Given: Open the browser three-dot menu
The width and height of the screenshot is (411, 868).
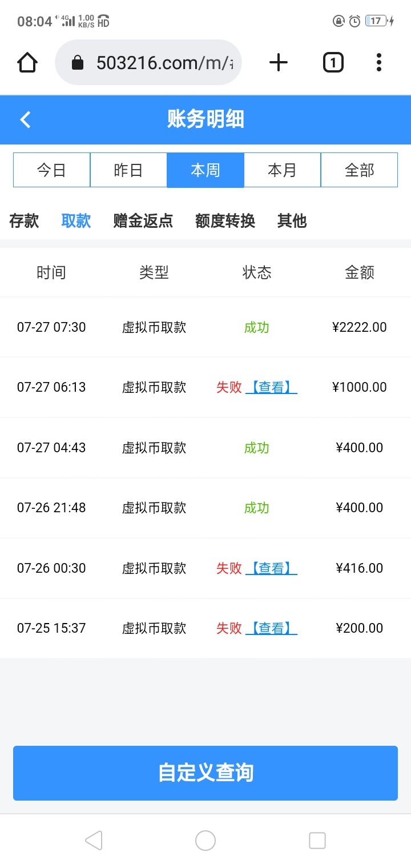Looking at the screenshot, I should click(378, 62).
